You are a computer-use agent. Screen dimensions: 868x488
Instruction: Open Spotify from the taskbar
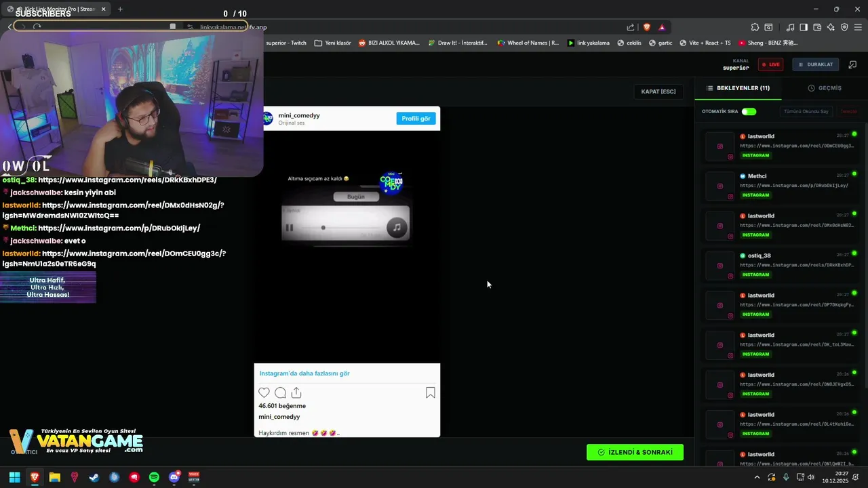tap(154, 477)
